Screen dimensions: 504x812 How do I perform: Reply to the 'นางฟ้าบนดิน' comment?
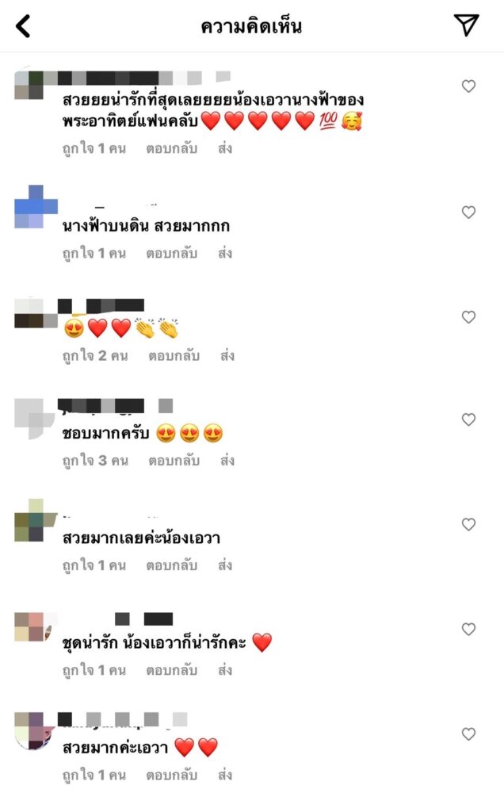[x=171, y=253]
